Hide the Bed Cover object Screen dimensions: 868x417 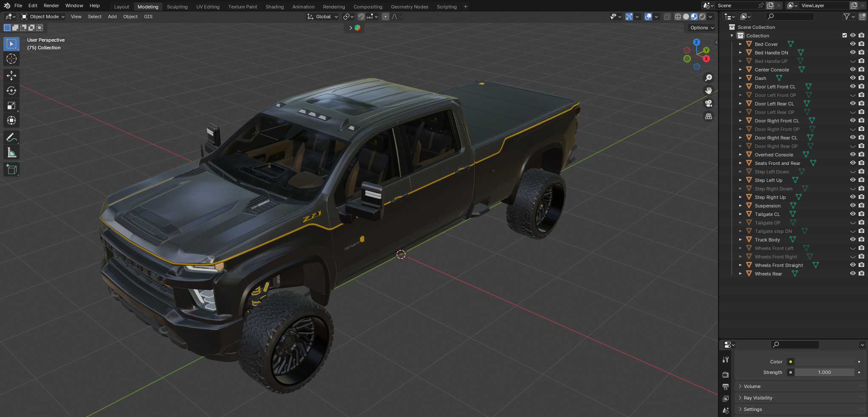click(853, 44)
